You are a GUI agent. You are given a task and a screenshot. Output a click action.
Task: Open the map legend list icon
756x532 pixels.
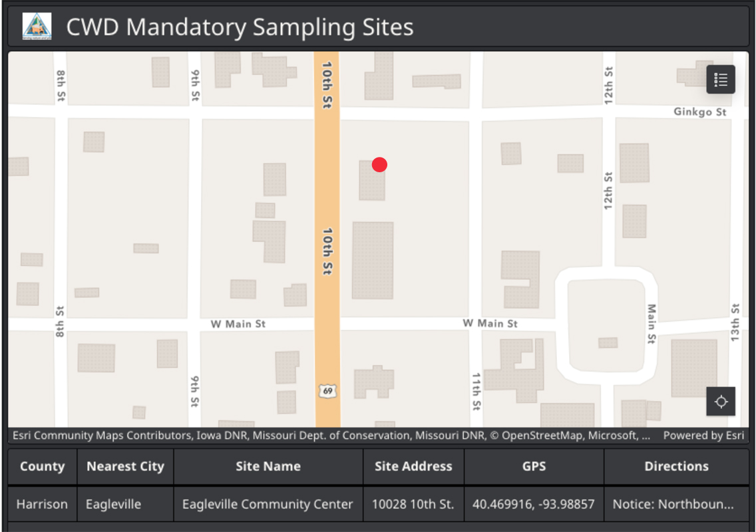(721, 80)
